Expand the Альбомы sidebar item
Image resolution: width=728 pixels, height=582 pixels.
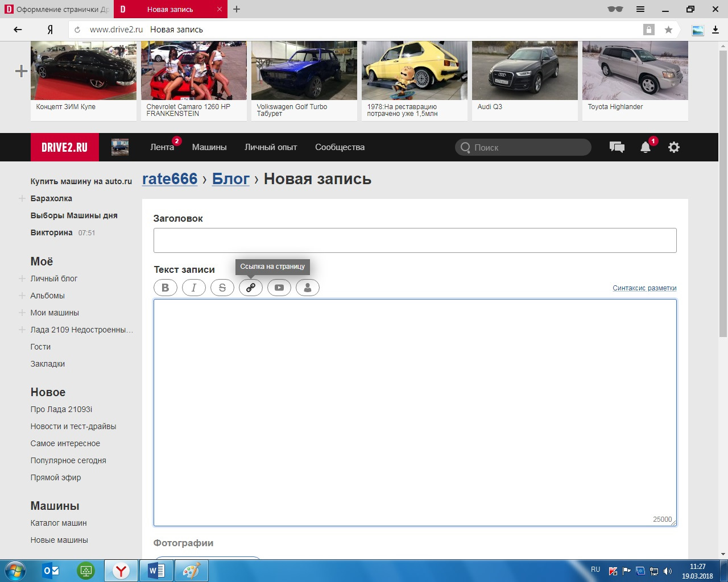(x=22, y=296)
